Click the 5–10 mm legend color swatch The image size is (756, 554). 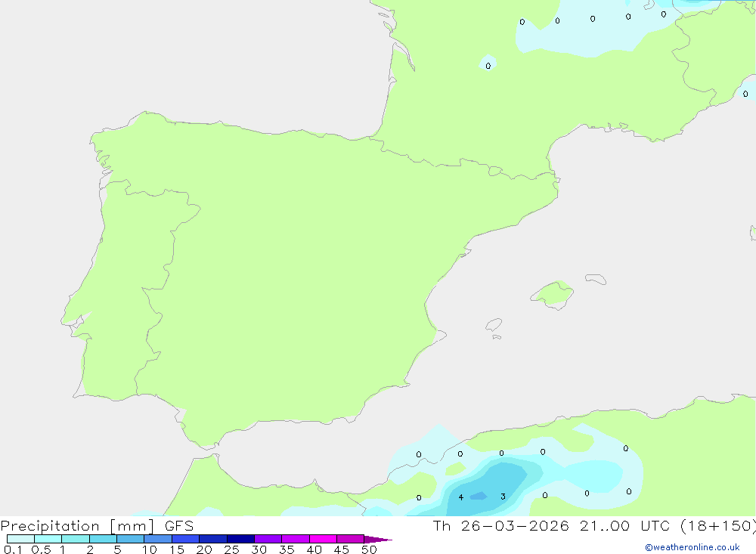(131, 539)
